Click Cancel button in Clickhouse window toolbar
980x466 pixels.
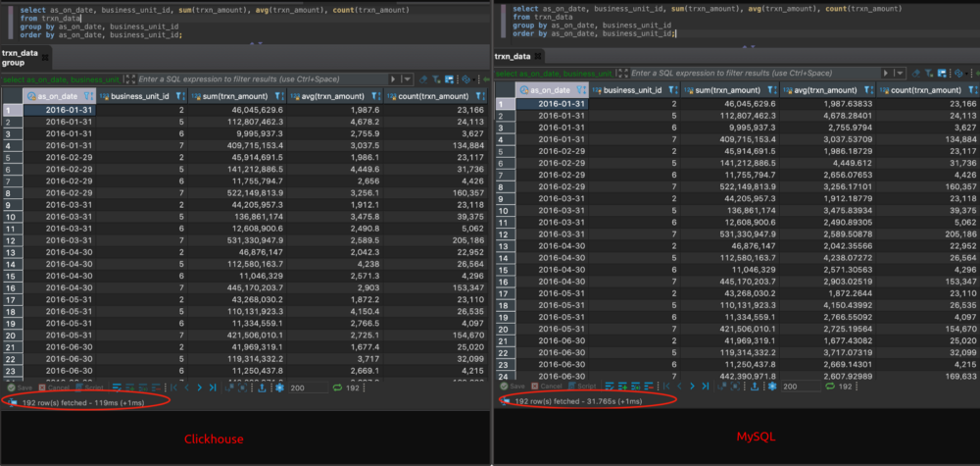pyautogui.click(x=54, y=388)
